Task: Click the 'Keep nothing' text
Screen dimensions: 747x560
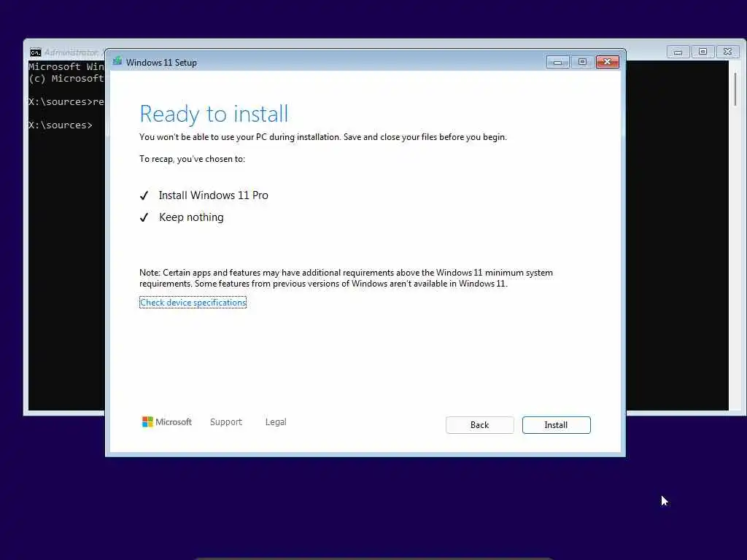Action: point(191,217)
